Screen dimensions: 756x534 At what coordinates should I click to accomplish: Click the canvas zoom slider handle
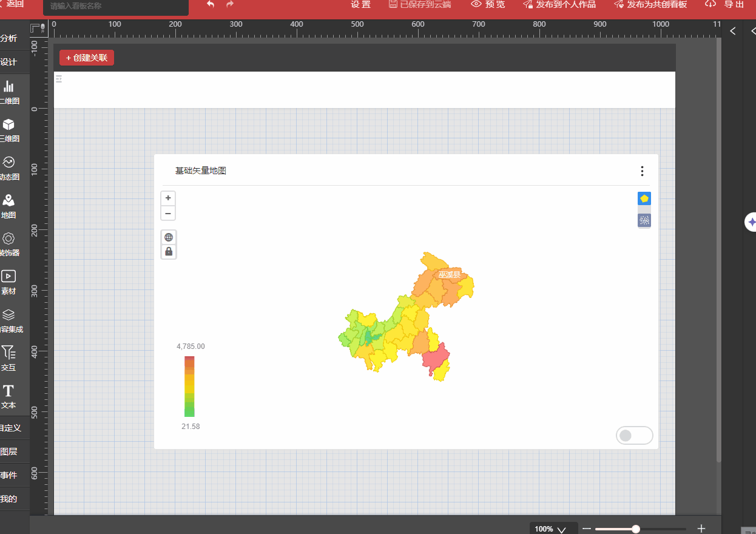click(636, 529)
